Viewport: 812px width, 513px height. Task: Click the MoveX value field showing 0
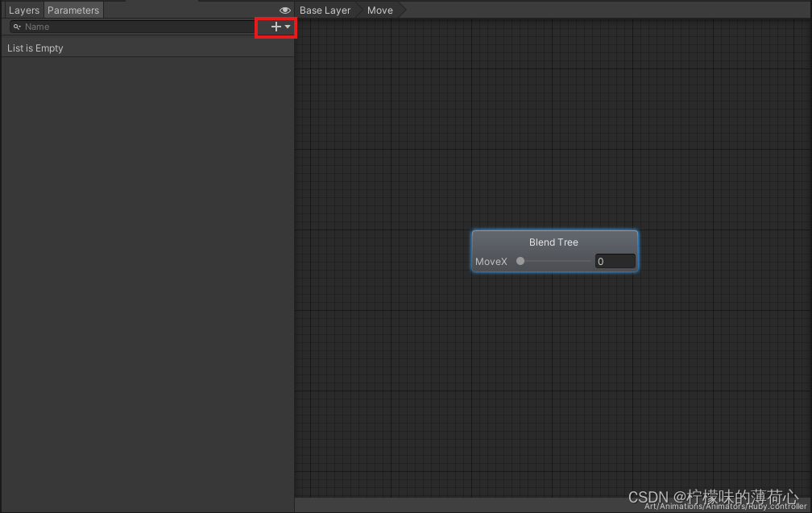tap(615, 261)
